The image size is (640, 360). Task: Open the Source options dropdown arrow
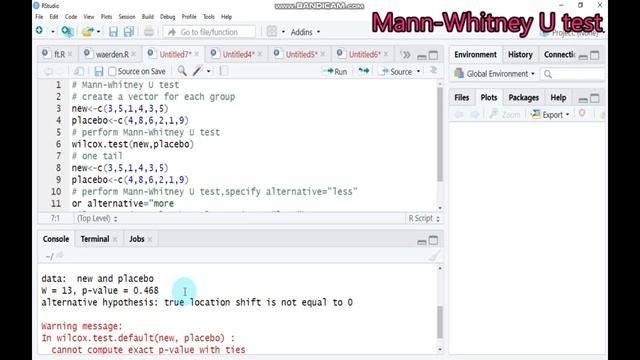418,71
